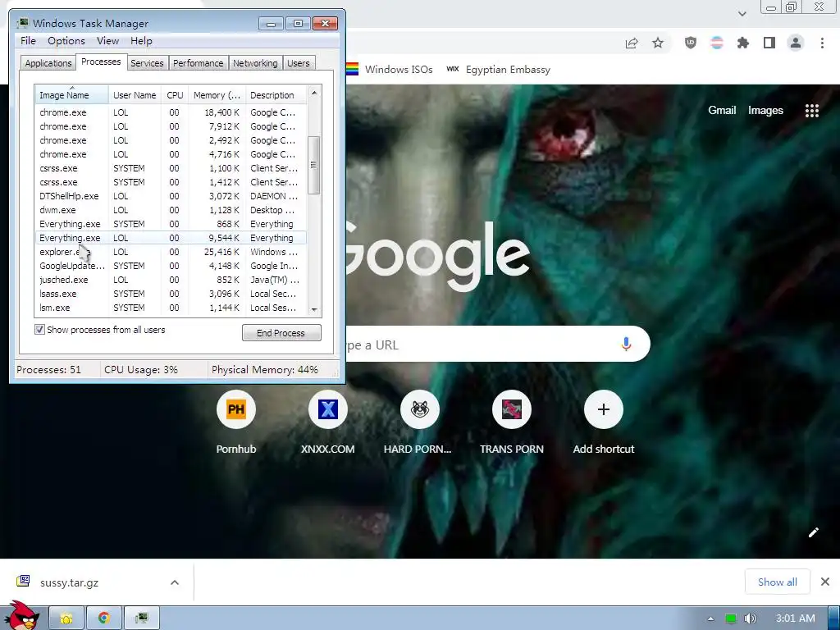Screen dimensions: 840x630
Task: Switch to the Users tab
Action: (x=299, y=63)
